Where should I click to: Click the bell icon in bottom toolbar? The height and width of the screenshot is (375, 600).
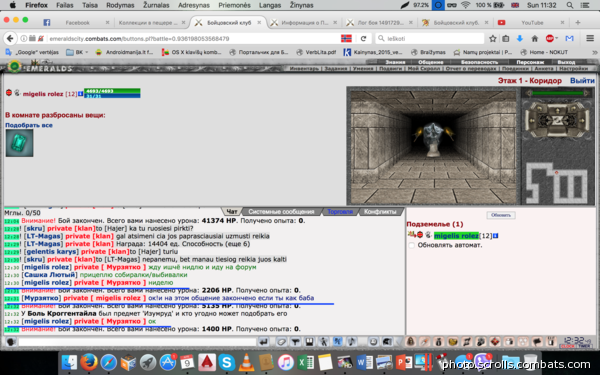pos(411,342)
